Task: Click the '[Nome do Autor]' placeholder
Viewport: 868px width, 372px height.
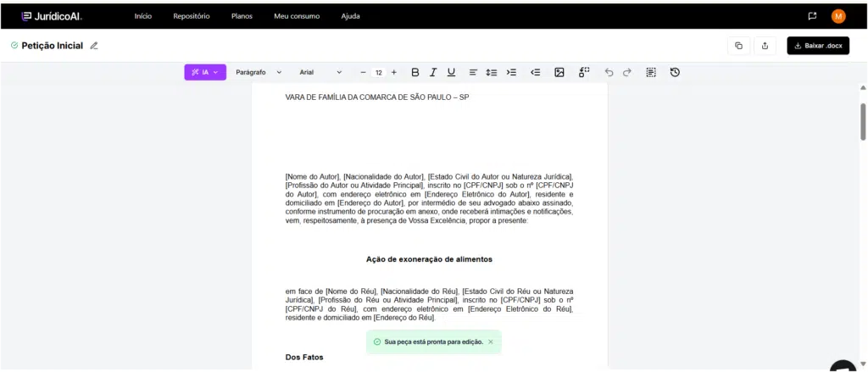Action: pos(312,176)
